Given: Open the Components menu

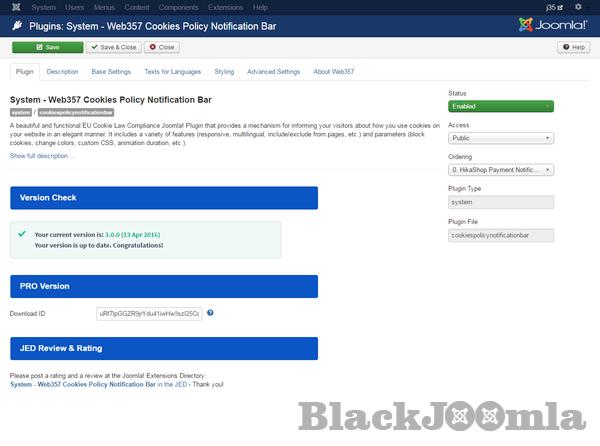Looking at the screenshot, I should coord(179,7).
